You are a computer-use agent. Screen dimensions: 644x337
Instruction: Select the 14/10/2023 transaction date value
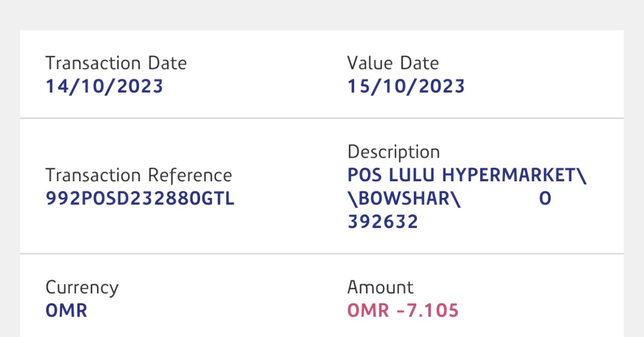[104, 86]
